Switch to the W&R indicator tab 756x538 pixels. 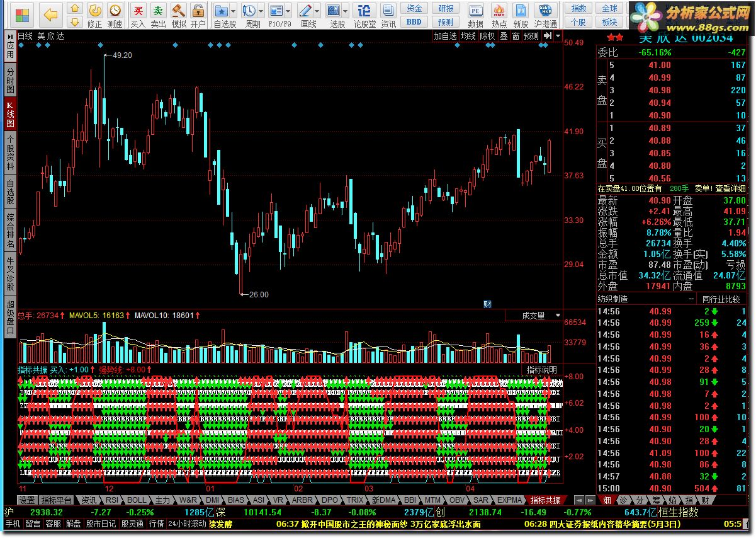[x=188, y=500]
